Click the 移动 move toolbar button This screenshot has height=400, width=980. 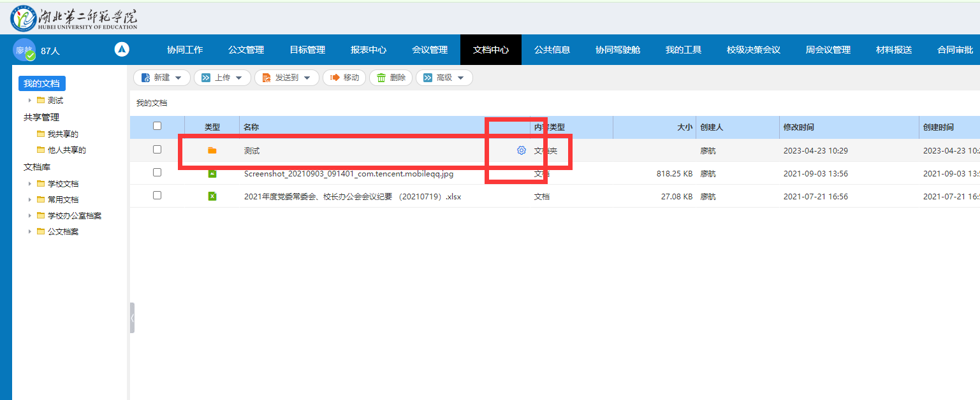(x=344, y=78)
